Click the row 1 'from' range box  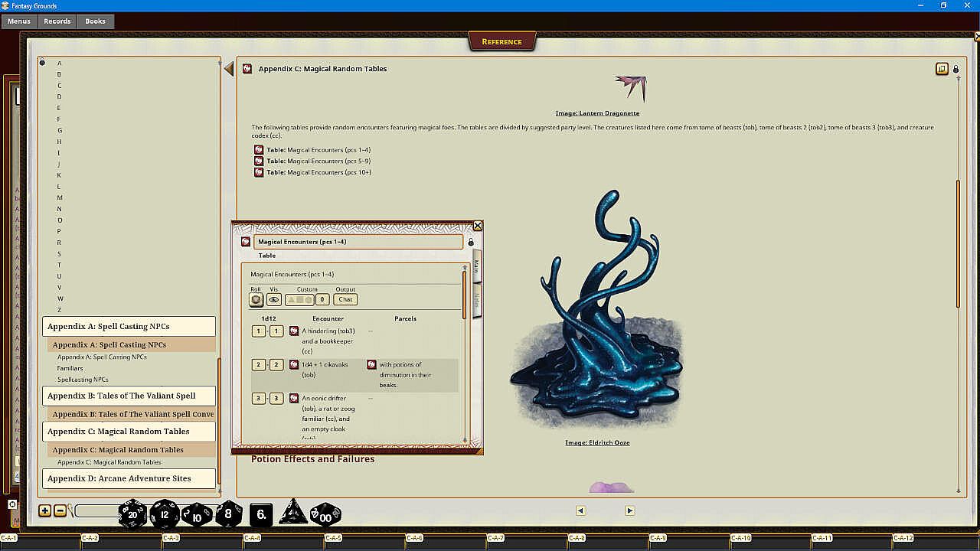point(259,331)
